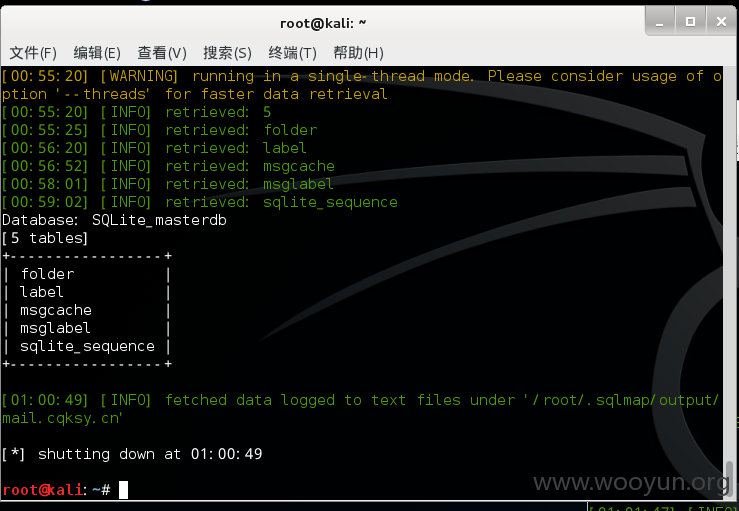Screen dimensions: 739x511
Task: Click the root@kali title bar text
Action: tap(323, 23)
